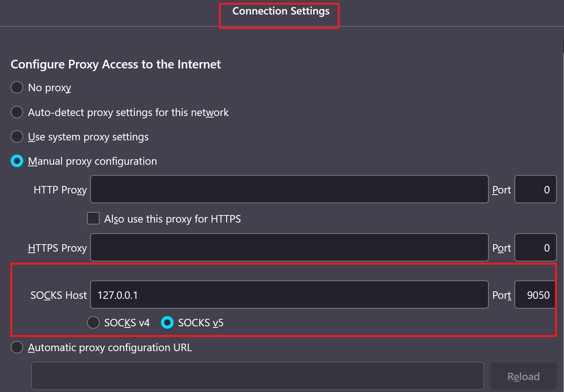Click the HTTPS Proxy label

[x=57, y=248]
